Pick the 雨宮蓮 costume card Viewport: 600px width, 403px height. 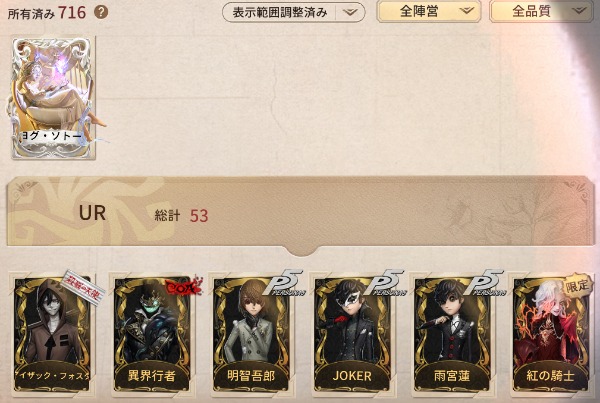452,335
